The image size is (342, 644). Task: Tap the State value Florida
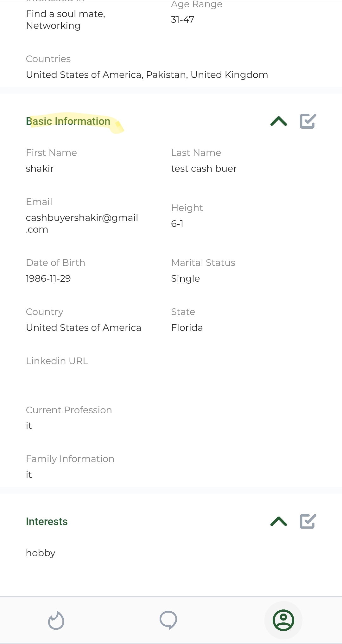[x=187, y=328]
